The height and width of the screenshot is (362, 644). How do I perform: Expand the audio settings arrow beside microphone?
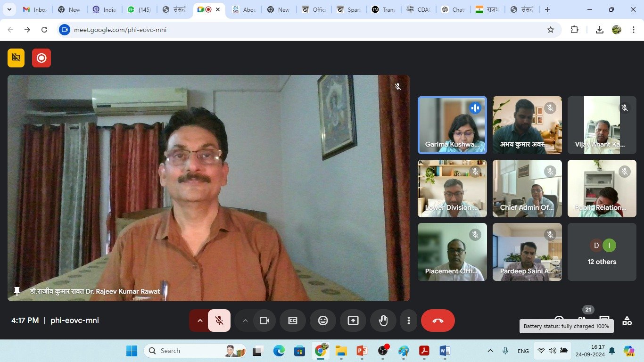[x=200, y=321]
